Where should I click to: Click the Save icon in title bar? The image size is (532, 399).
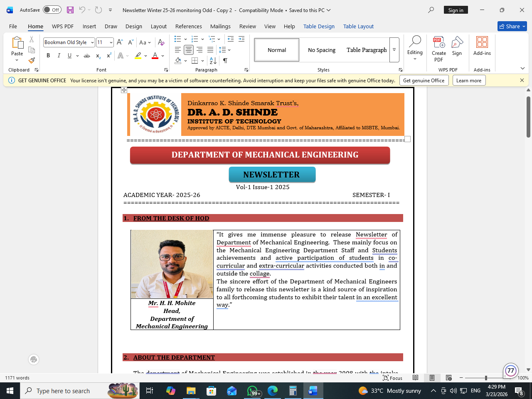[x=70, y=10]
